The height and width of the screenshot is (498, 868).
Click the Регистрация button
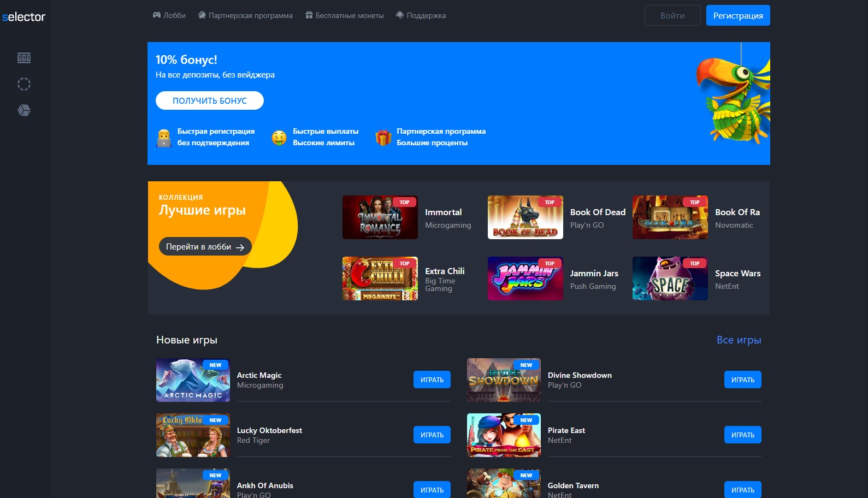[x=738, y=15]
